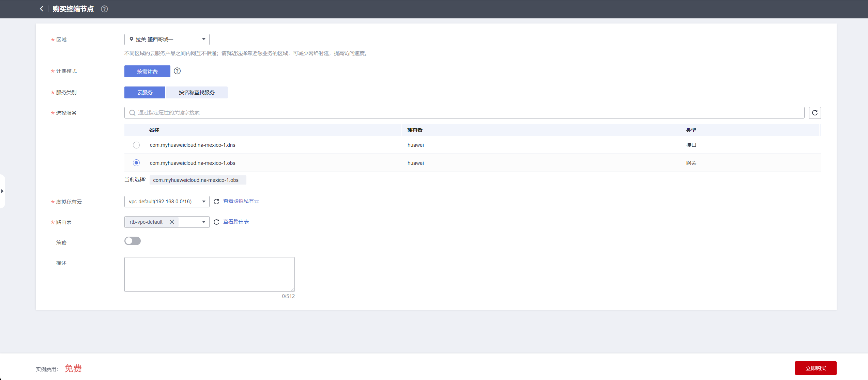Click com.myhuaweicloud.na-mexico-1.obs name in table row
This screenshot has height=380, width=868.
[x=193, y=163]
